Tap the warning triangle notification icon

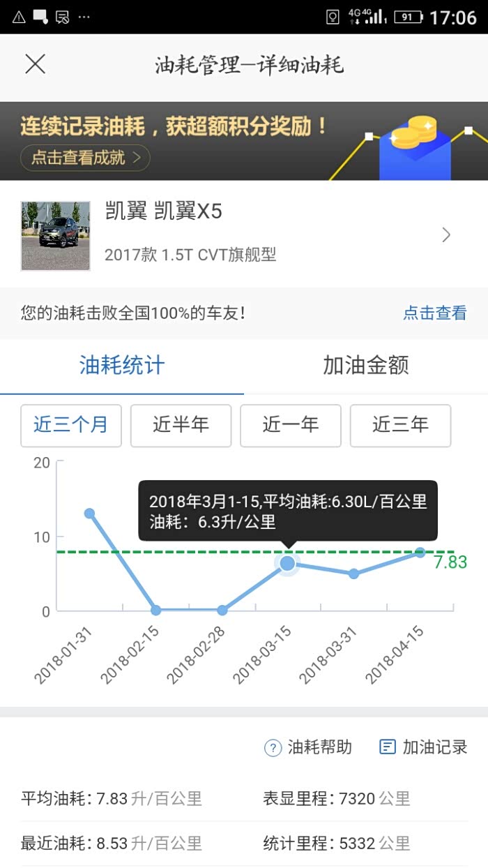(x=18, y=17)
